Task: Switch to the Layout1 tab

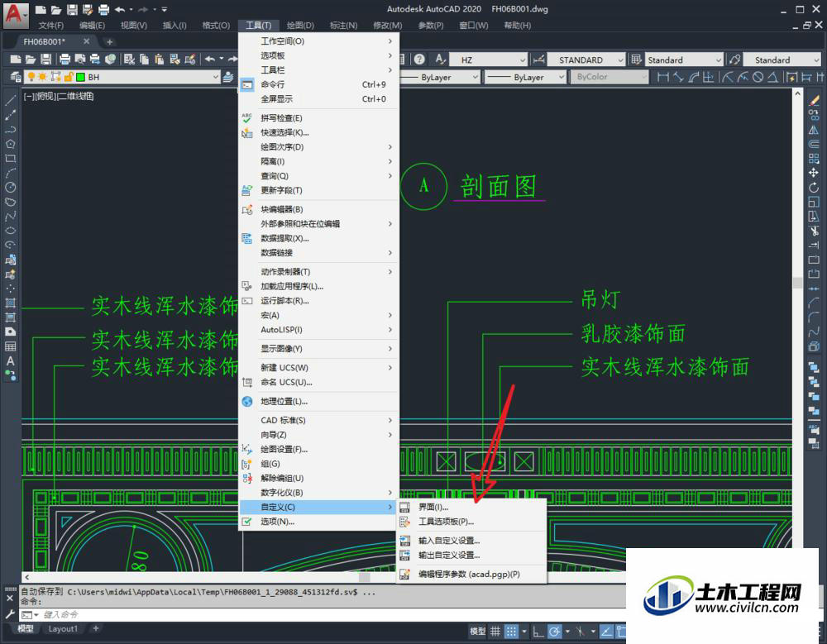Action: coord(63,628)
